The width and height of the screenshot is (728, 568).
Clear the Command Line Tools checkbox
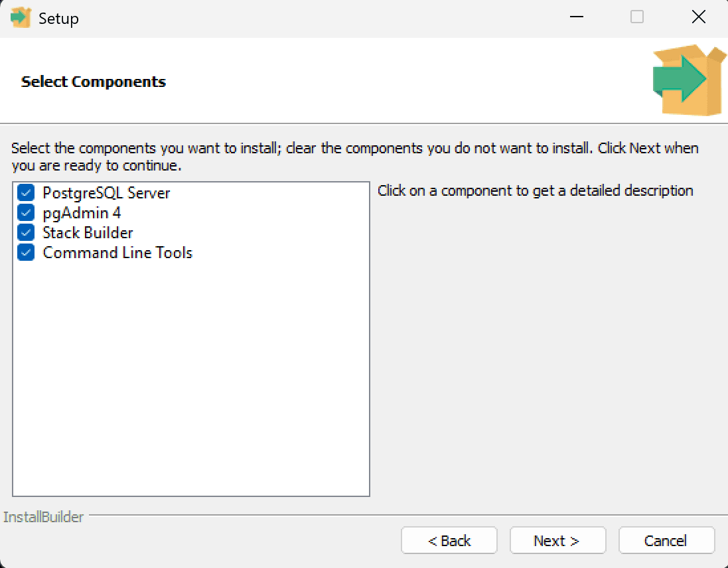26,253
